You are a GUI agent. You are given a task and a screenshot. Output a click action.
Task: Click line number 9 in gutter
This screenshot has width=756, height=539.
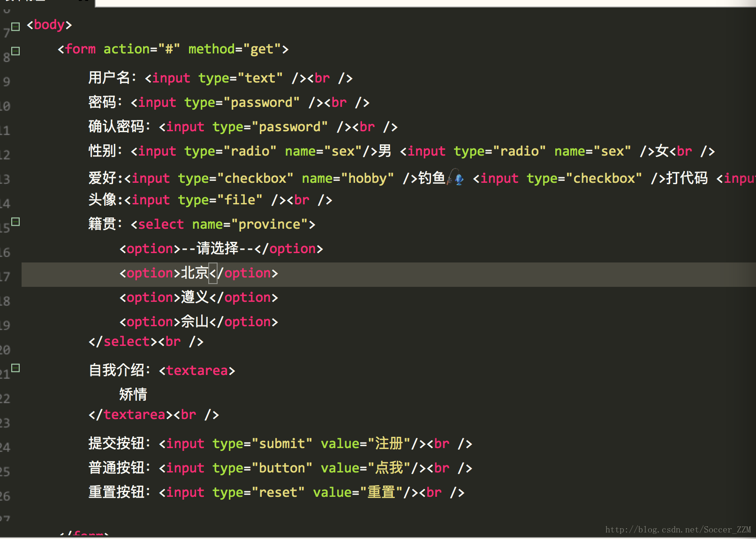pyautogui.click(x=7, y=82)
